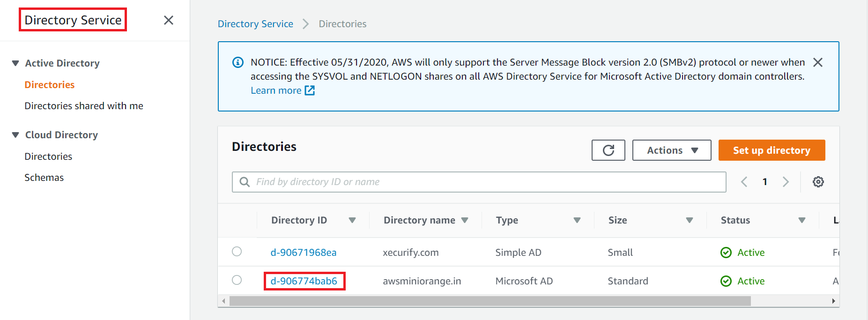
Task: Sort by Directory name column arrow
Action: pyautogui.click(x=465, y=220)
